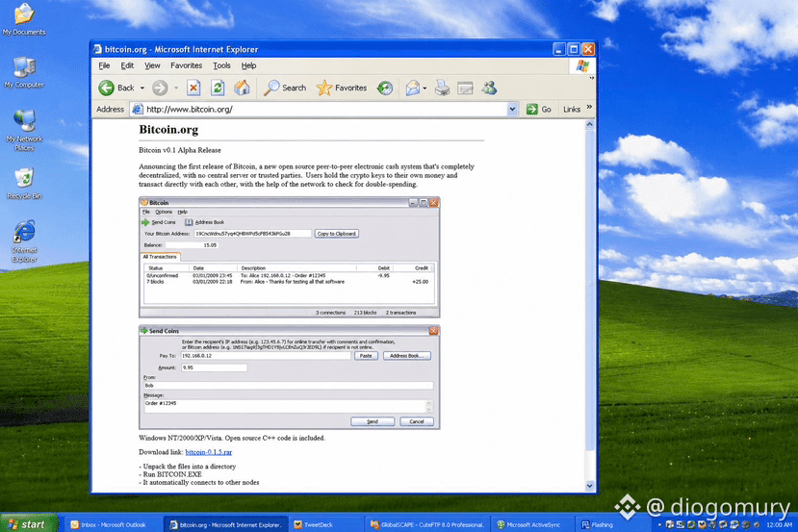Viewport: 798px width, 532px height.
Task: Select the My Computer desktop icon
Action: coord(24,73)
